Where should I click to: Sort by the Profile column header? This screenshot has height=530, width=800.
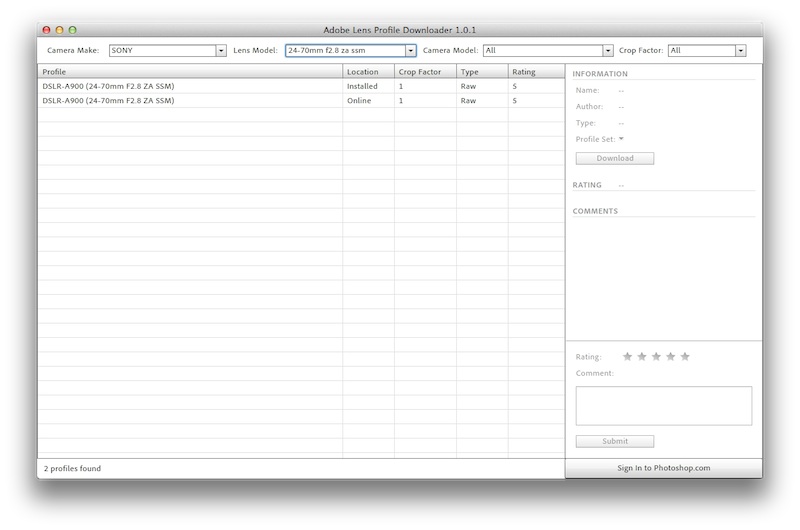click(x=190, y=72)
